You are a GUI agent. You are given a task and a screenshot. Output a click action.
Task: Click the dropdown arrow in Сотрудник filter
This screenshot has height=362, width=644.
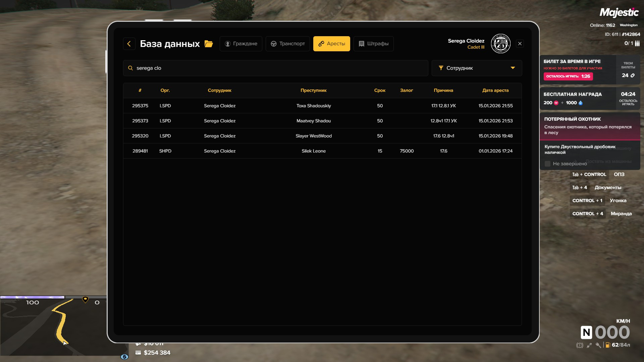513,68
